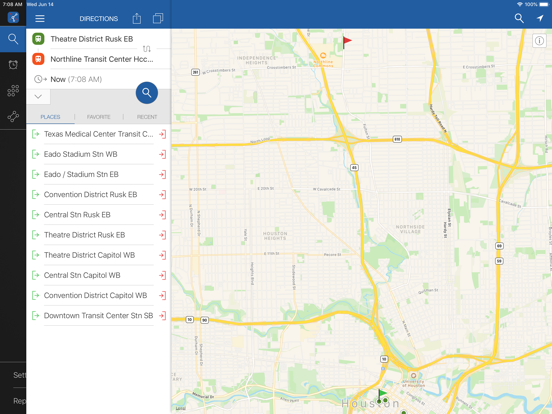
Task: Set Theatre District Capitol WB as destination icon
Action: click(x=162, y=255)
